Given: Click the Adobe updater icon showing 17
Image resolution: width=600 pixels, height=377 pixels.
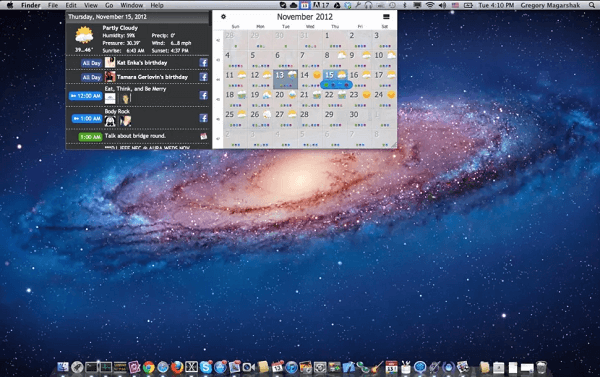Looking at the screenshot, I should [321, 5].
